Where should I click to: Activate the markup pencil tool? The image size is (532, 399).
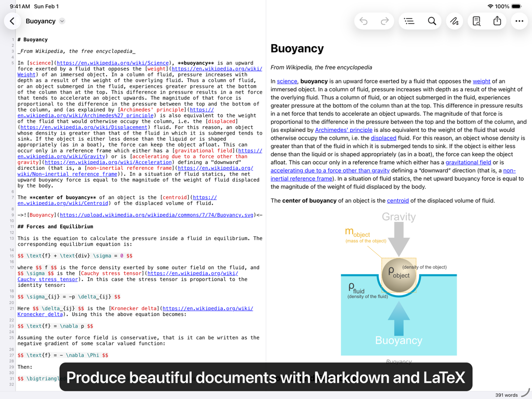[454, 21]
